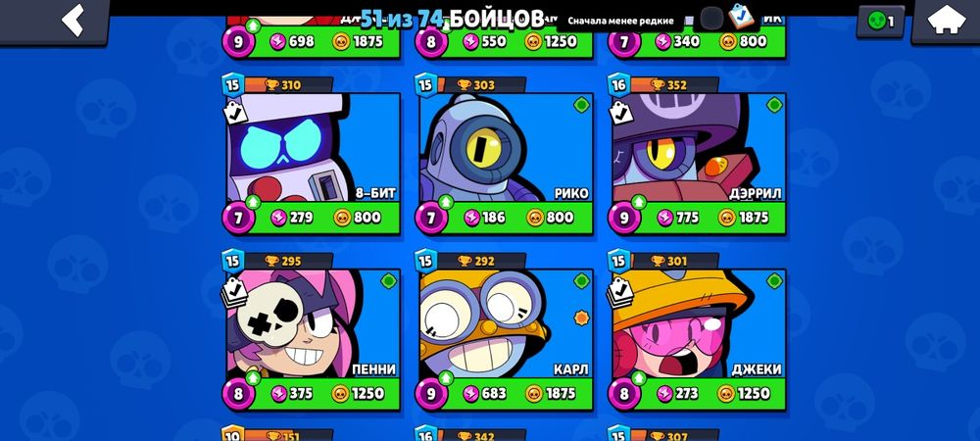Open ПЕННИ upgrade bar showing 1250 coins
This screenshot has height=441, width=980.
(312, 394)
